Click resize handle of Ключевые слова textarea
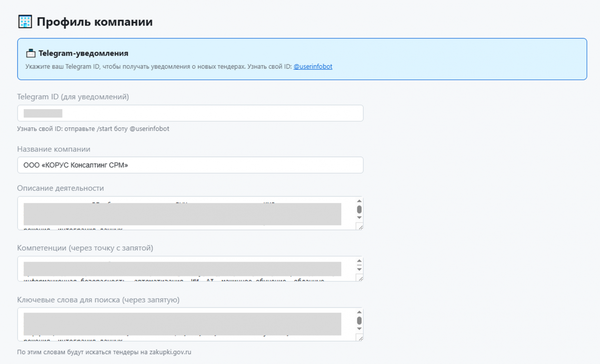 point(360,337)
